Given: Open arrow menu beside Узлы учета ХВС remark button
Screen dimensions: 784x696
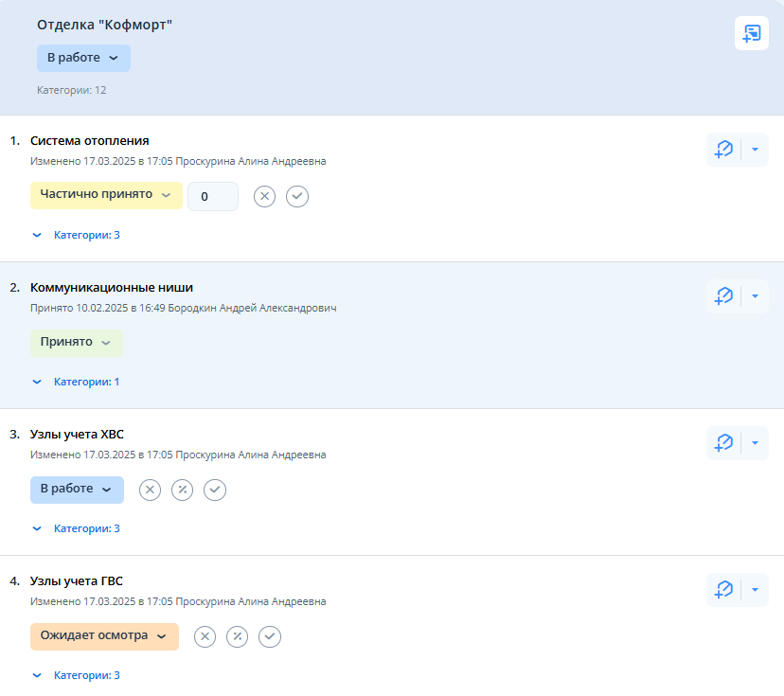Looking at the screenshot, I should (x=755, y=443).
